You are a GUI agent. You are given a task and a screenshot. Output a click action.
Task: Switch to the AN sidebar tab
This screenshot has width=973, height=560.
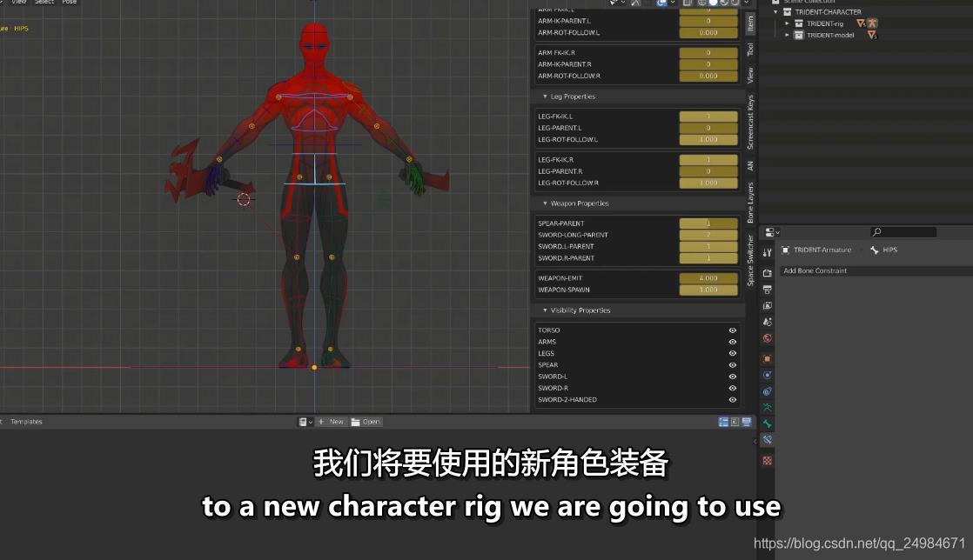point(750,166)
